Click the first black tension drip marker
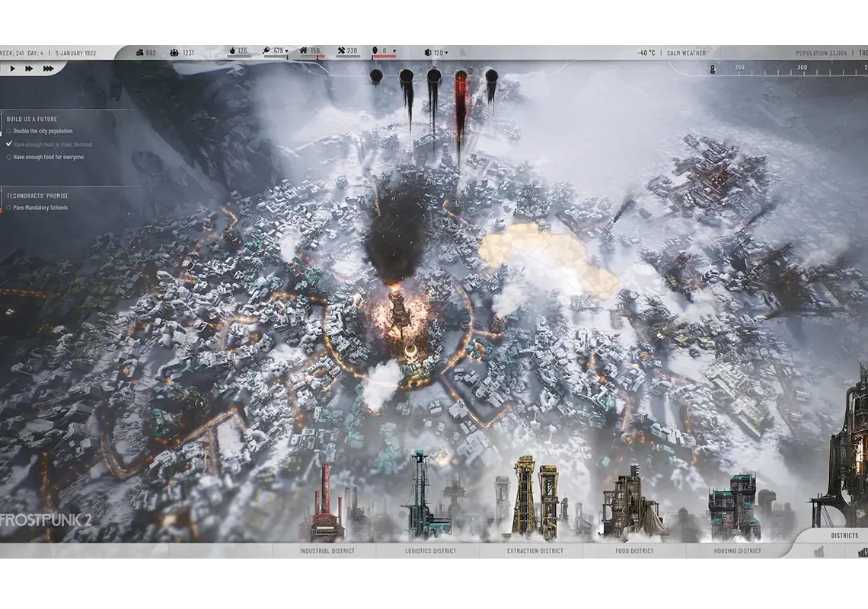Viewport: 868px width, 609px height. click(x=376, y=76)
